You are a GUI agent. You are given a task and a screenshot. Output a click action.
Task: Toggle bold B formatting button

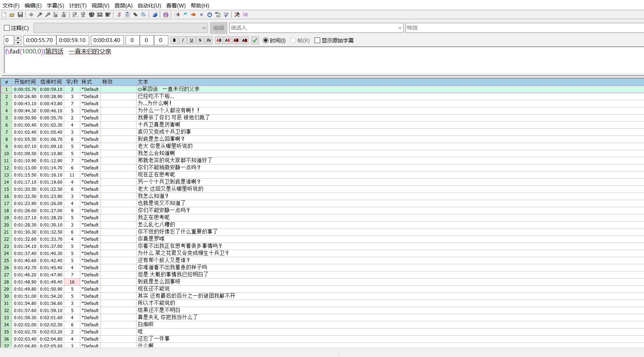point(174,40)
